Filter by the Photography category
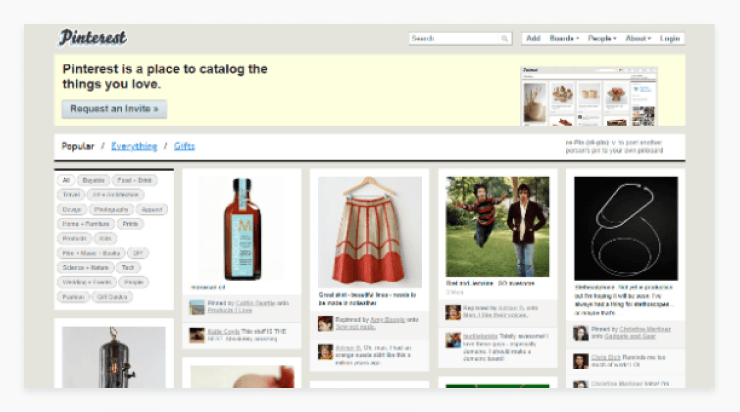 [x=111, y=209]
